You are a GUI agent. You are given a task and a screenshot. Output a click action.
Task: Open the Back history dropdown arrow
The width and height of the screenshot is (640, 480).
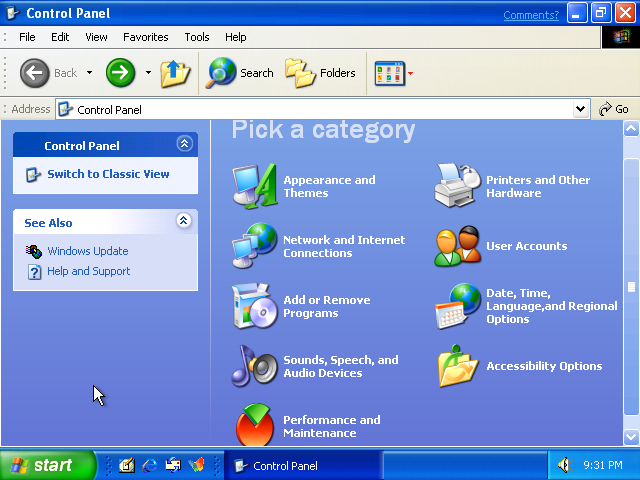[x=89, y=73]
